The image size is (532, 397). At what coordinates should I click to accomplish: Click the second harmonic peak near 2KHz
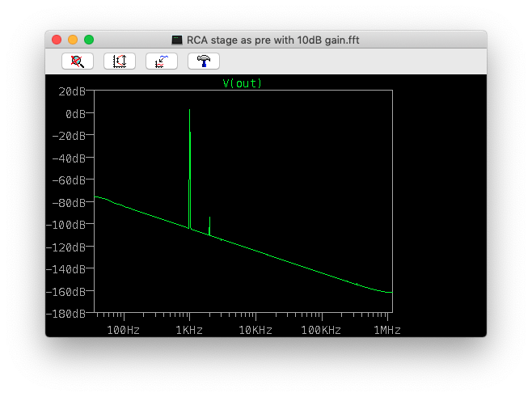coord(209,226)
